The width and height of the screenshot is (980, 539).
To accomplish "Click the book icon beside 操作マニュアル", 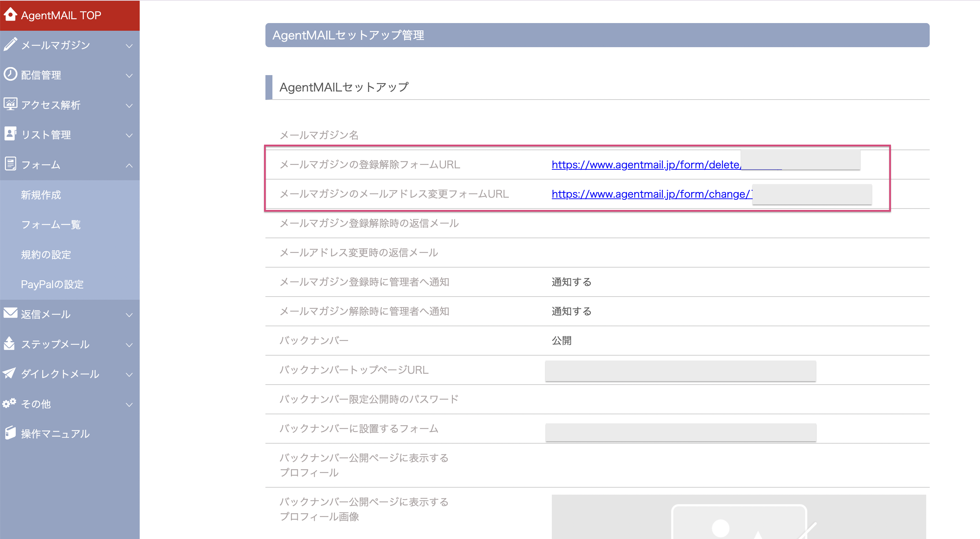I will click(10, 433).
